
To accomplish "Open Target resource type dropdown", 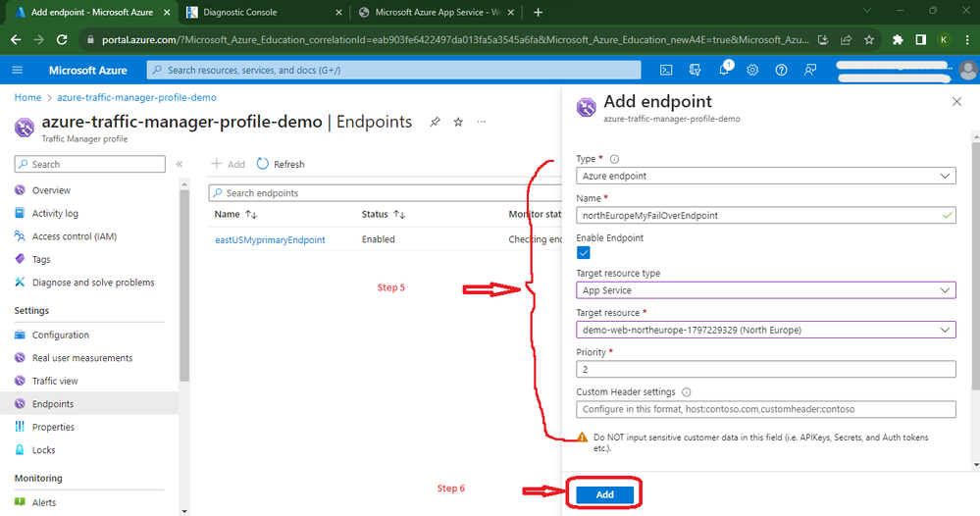I will 765,289.
